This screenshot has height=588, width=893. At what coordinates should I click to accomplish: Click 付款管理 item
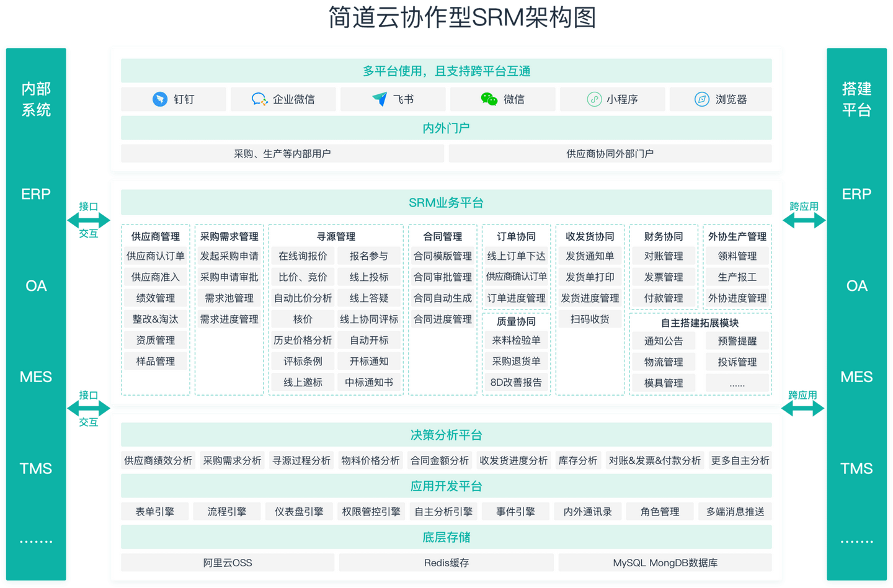pos(664,298)
